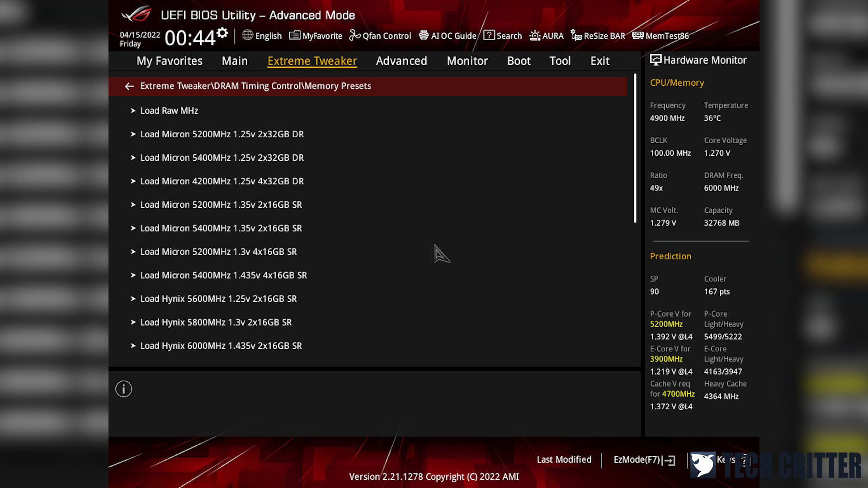Image resolution: width=868 pixels, height=488 pixels.
Task: Click the Hardware Monitor title
Action: (705, 60)
